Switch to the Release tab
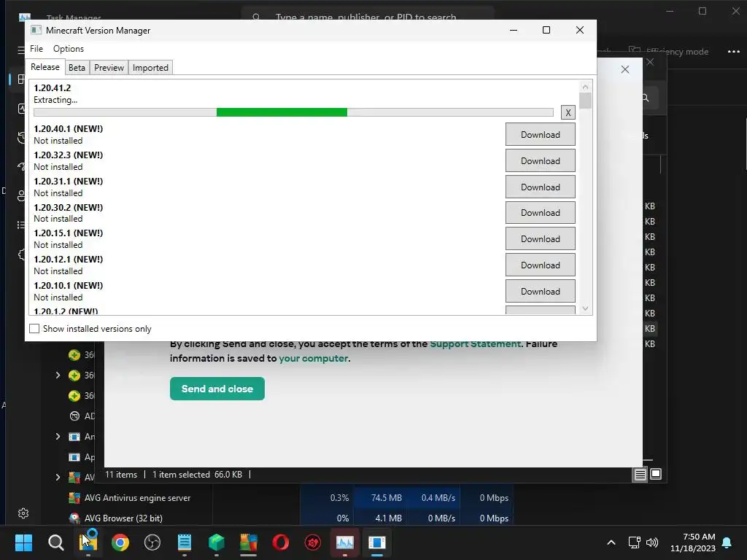 point(45,67)
